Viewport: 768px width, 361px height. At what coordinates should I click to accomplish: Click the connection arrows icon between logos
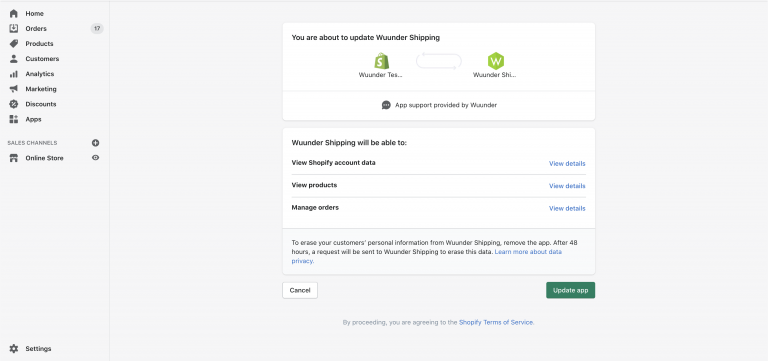point(438,61)
